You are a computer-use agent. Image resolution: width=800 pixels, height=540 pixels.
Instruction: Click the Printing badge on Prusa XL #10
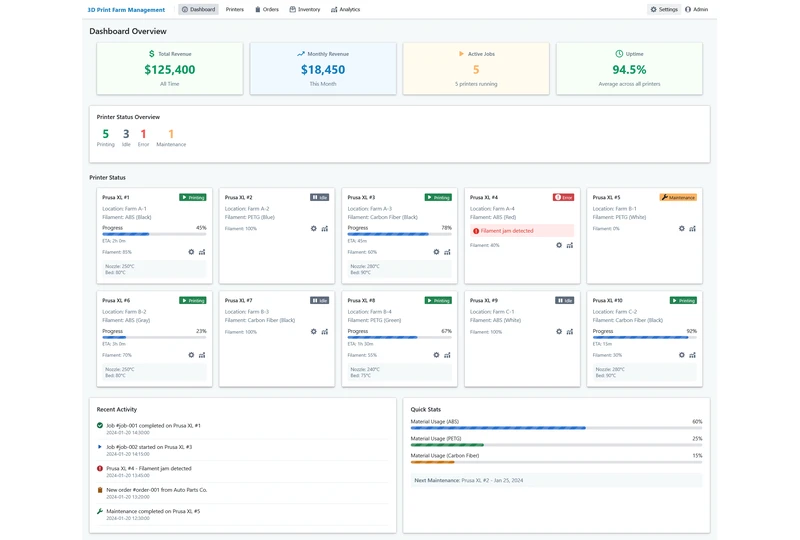683,301
